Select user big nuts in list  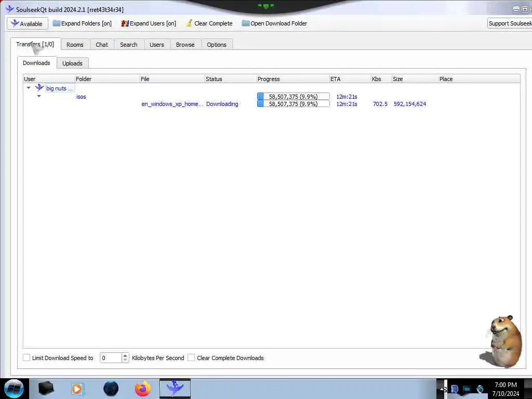click(x=59, y=88)
